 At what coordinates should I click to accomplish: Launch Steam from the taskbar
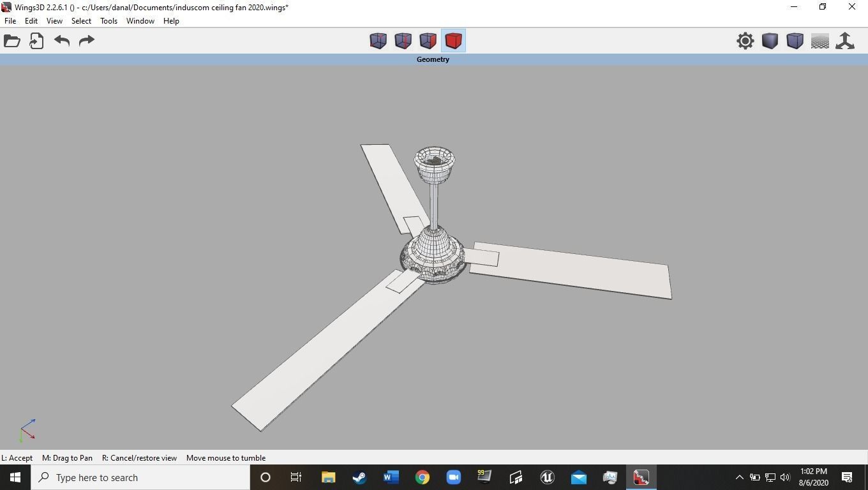pos(359,477)
